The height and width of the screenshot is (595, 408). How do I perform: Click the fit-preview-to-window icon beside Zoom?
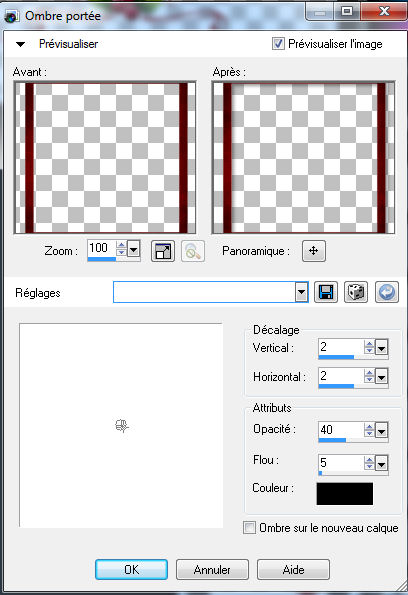[163, 251]
